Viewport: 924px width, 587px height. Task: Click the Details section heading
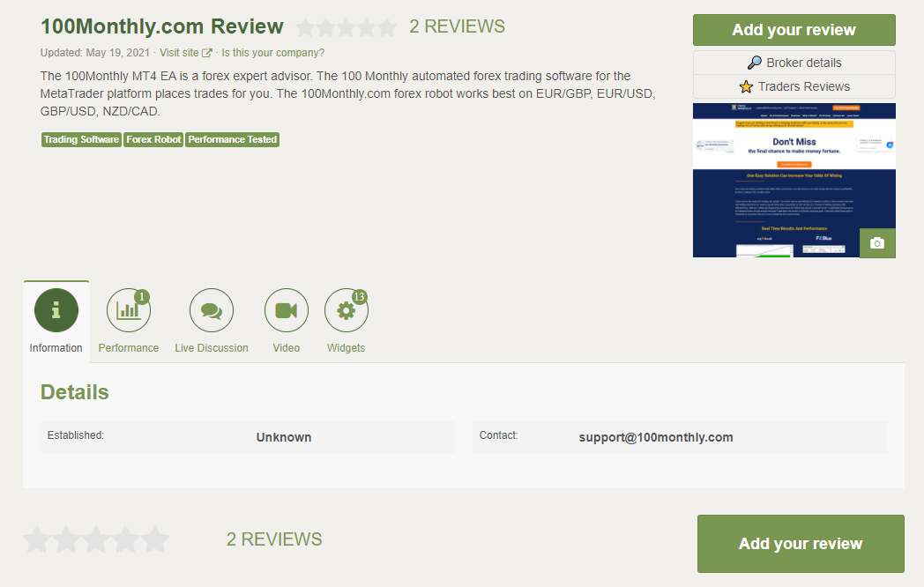(x=75, y=392)
